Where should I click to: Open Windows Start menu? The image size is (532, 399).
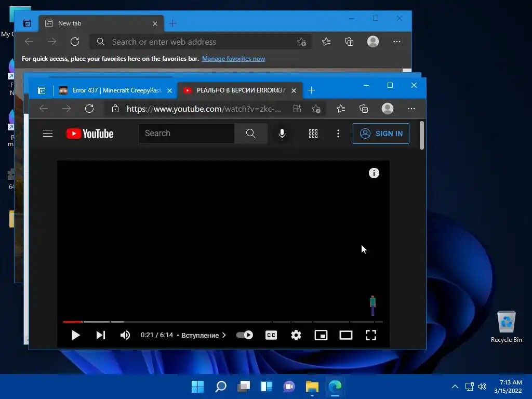point(198,386)
